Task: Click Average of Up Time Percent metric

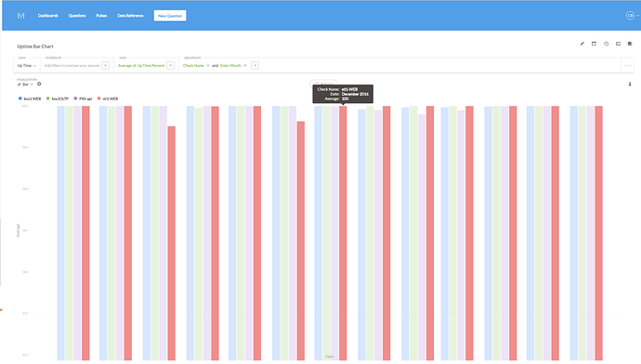Action: (141, 65)
